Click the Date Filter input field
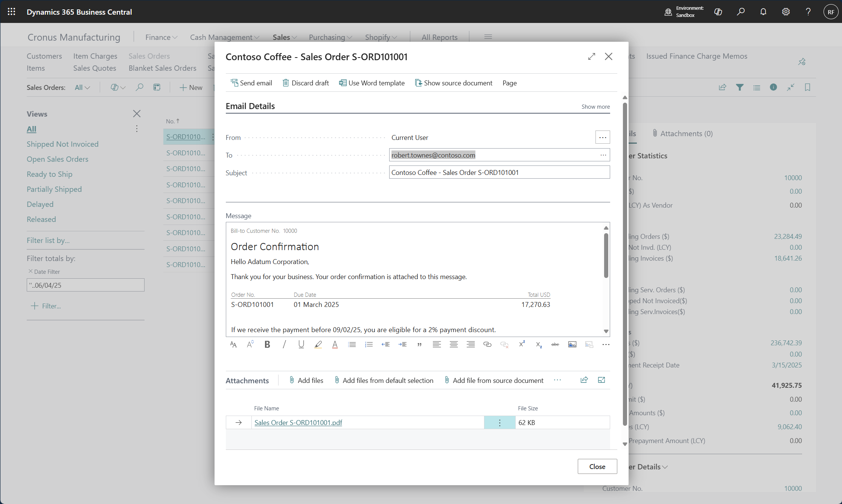 coord(85,285)
